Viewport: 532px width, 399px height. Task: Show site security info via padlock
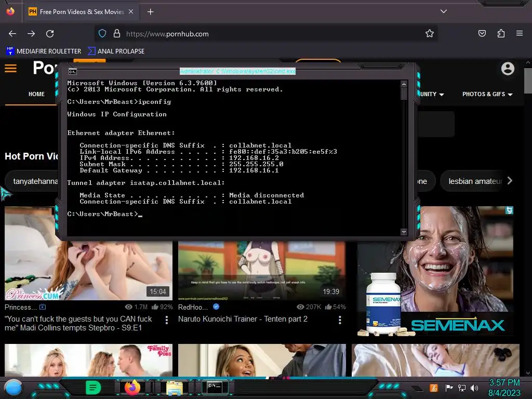pyautogui.click(x=117, y=33)
